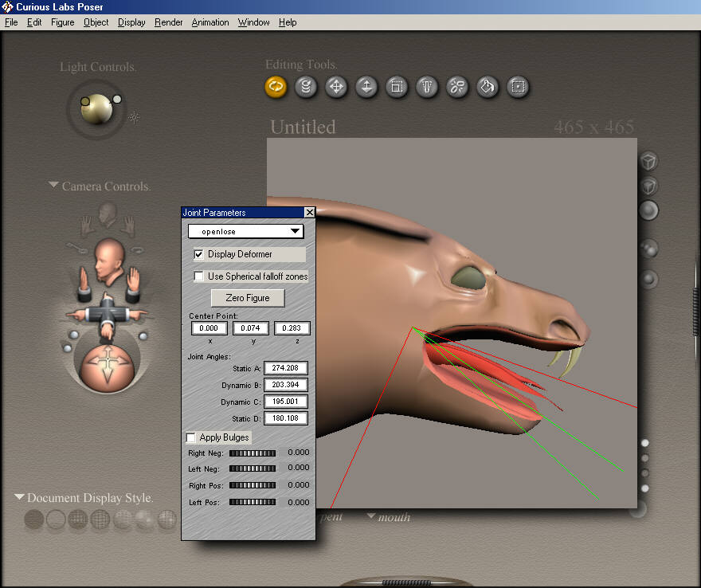This screenshot has width=701, height=588.
Task: Select the Translate/Pull editing tool
Action: (x=336, y=87)
